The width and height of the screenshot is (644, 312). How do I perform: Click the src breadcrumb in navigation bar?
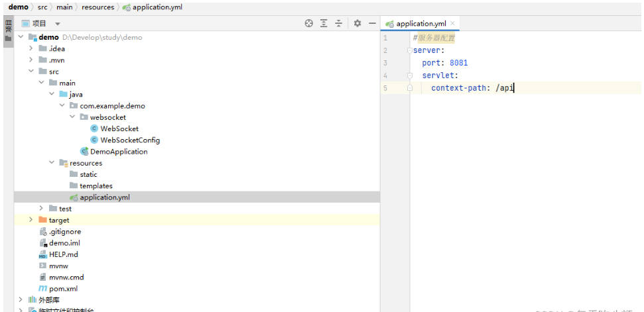coord(42,7)
